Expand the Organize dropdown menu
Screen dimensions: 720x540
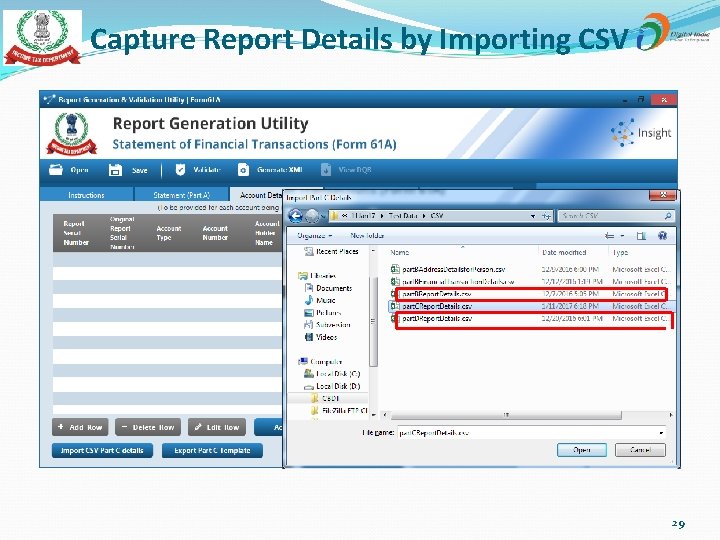pos(315,236)
